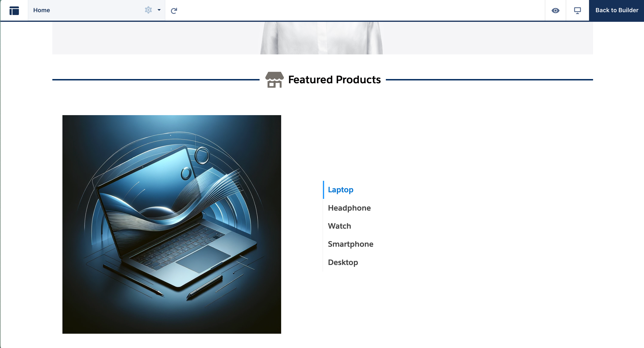Click the white shirt banner image

322,38
